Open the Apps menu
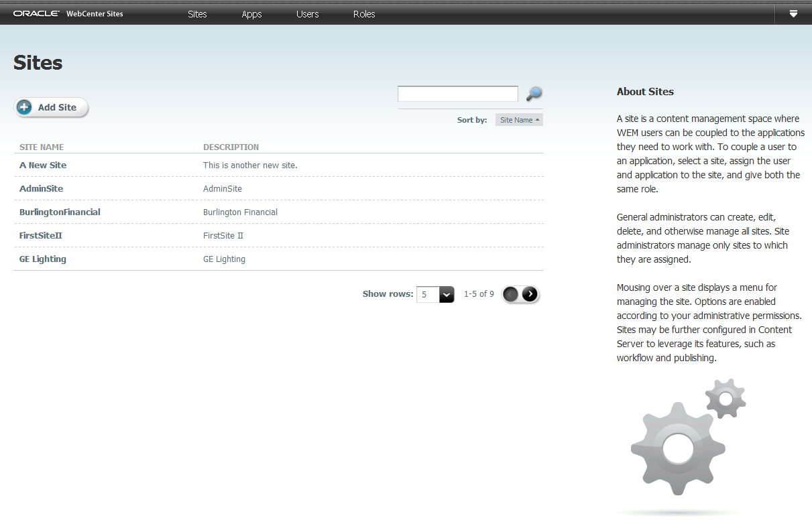 (251, 14)
